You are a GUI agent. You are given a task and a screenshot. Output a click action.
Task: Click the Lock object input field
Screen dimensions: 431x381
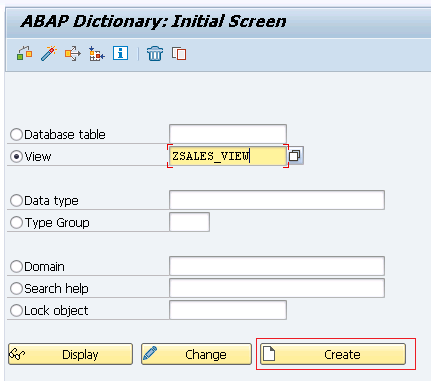228,310
